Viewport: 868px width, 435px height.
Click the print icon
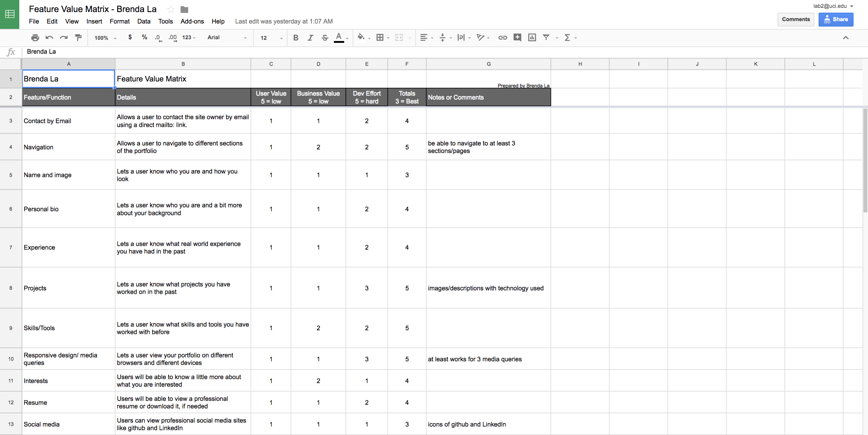[35, 38]
